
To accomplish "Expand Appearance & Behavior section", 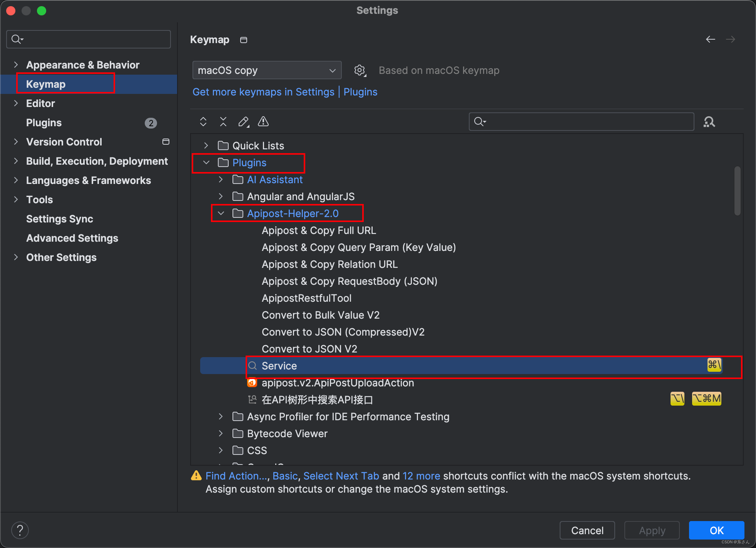I will point(16,65).
